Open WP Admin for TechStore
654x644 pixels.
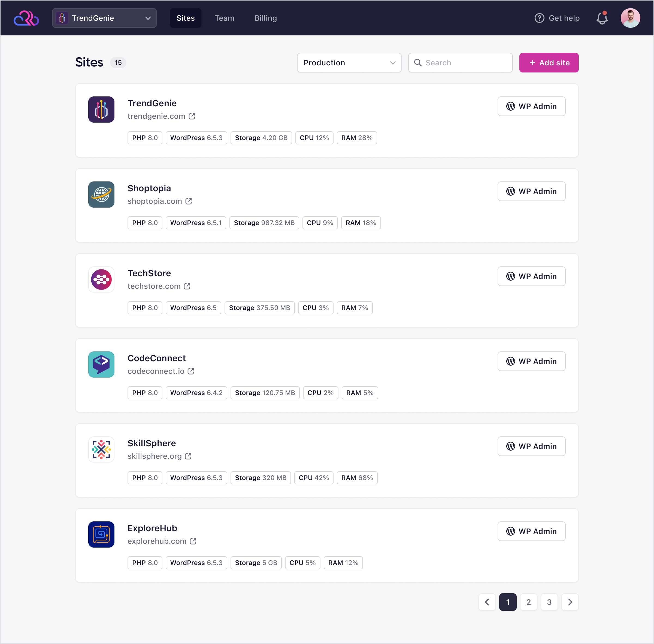(531, 276)
